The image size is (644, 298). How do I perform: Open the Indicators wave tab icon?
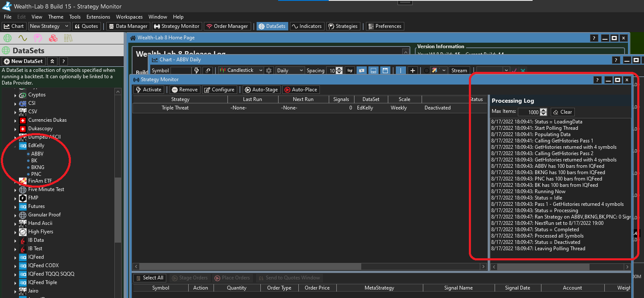[x=23, y=38]
